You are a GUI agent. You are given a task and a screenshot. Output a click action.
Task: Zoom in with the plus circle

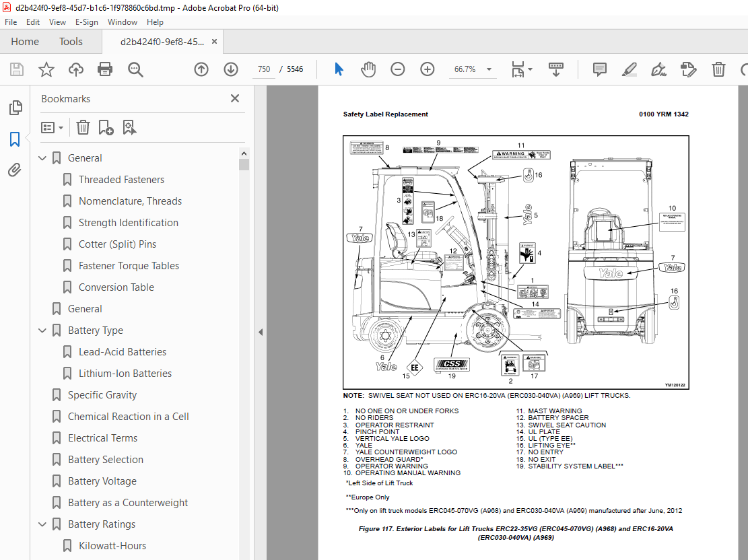click(428, 69)
